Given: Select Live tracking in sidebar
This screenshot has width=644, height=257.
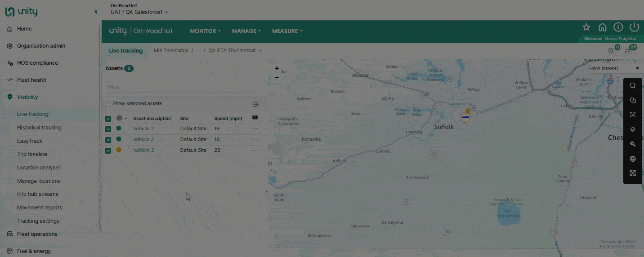Looking at the screenshot, I should (32, 114).
